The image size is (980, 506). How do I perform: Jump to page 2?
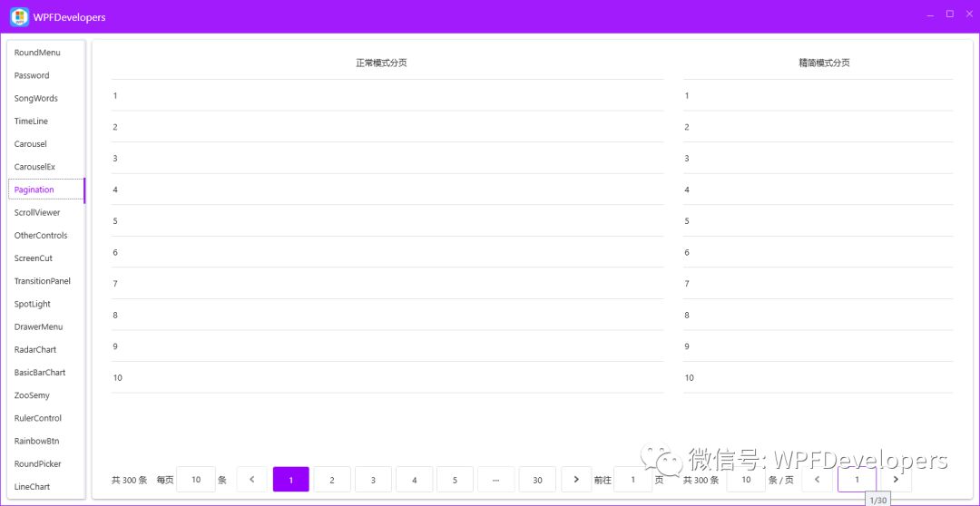pos(332,480)
